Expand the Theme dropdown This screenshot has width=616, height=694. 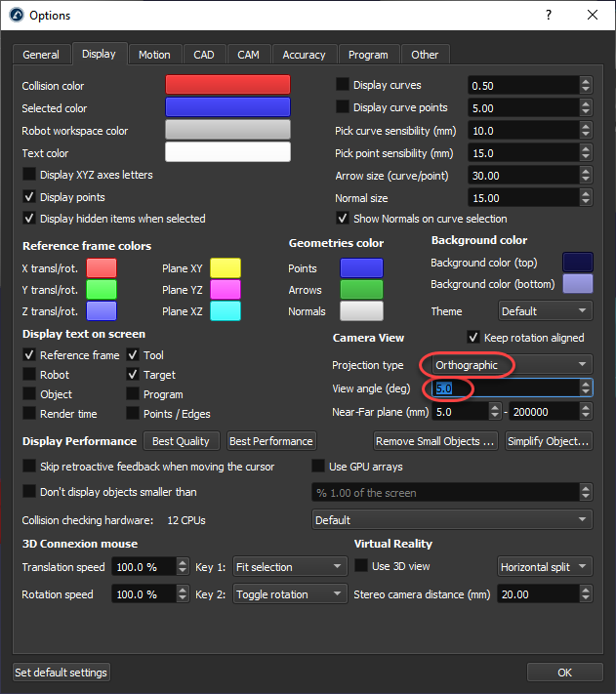[545, 311]
